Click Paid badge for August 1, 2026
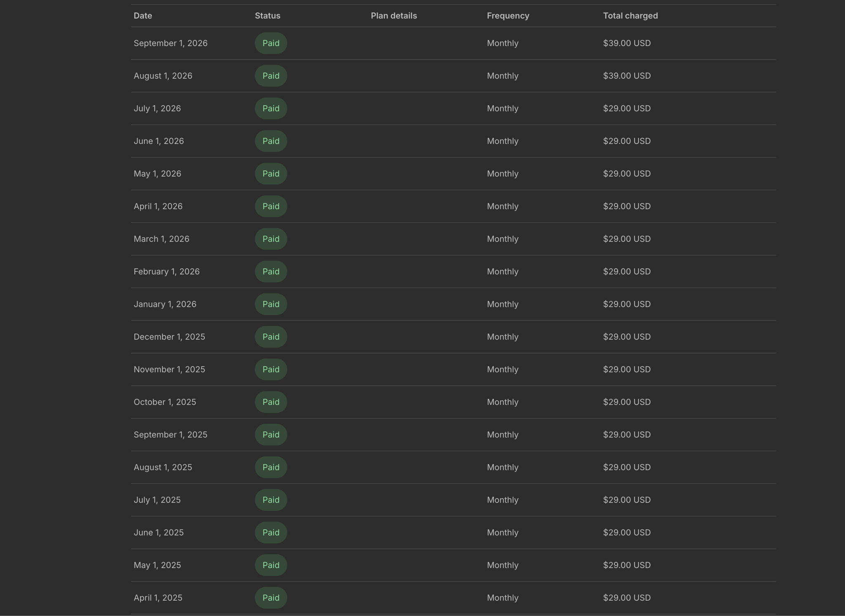The width and height of the screenshot is (845, 616). pyautogui.click(x=271, y=76)
